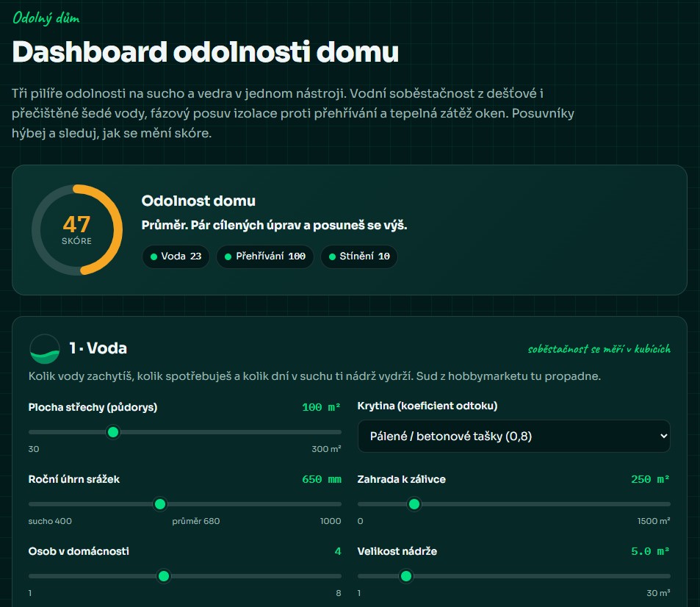This screenshot has height=607, width=700.
Task: Click the 30 m³ tank maximum label
Action: (658, 593)
